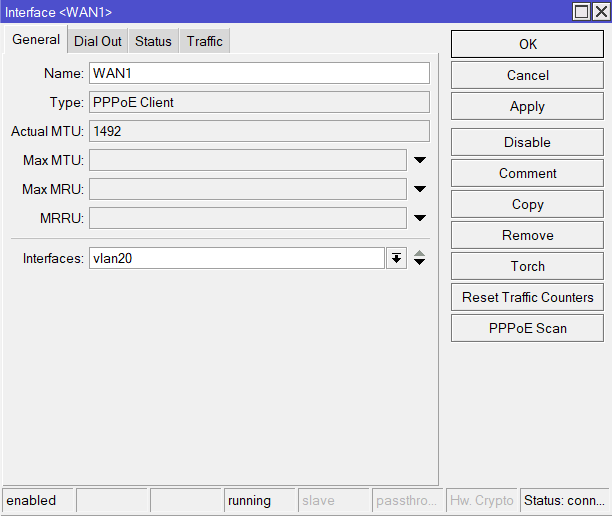Start a PPPoE Scan
This screenshot has height=516, width=612.
point(527,328)
